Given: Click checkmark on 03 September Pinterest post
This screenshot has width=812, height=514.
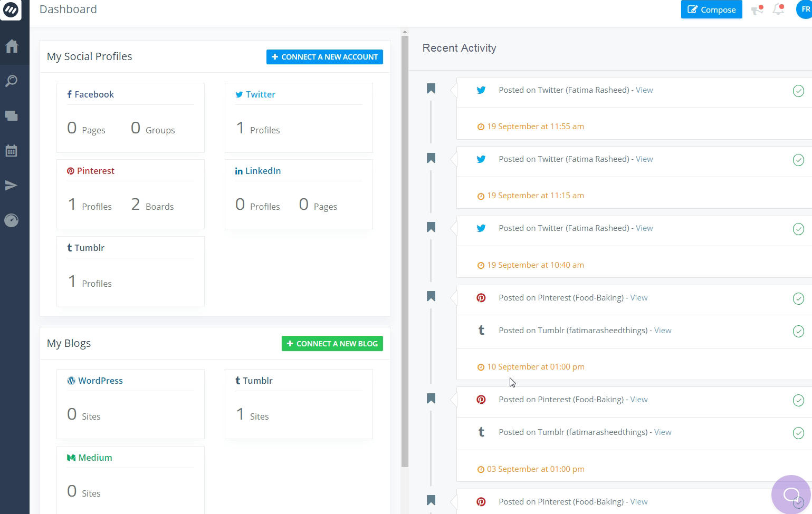Looking at the screenshot, I should (x=798, y=401).
